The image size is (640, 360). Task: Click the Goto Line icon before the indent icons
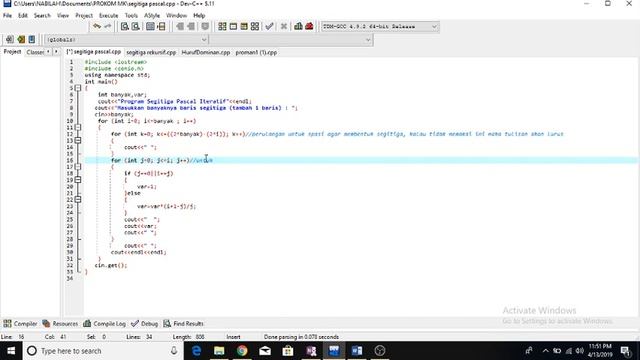point(162,27)
